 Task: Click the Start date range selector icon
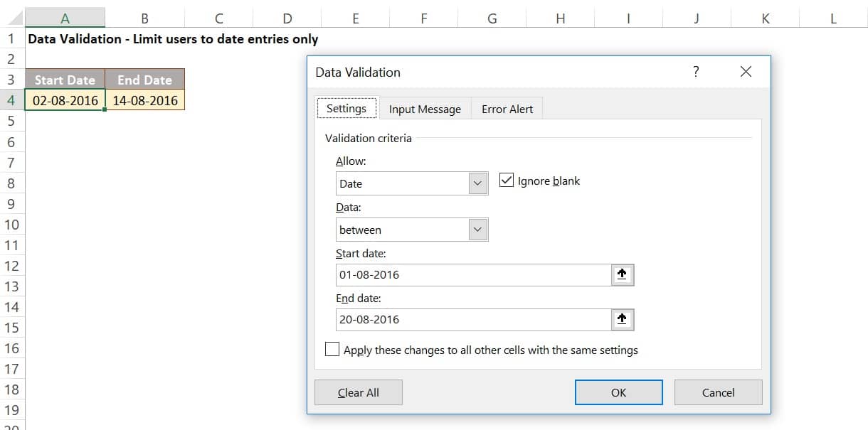tap(623, 275)
